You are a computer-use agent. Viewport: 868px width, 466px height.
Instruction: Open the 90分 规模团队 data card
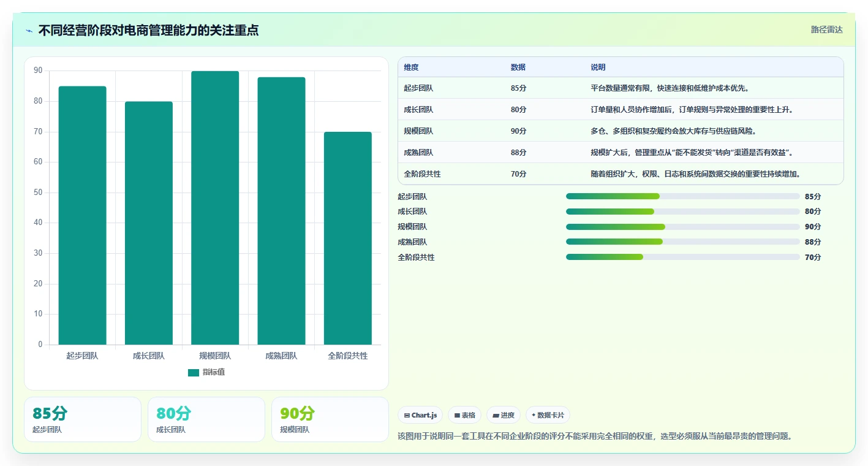(330, 419)
